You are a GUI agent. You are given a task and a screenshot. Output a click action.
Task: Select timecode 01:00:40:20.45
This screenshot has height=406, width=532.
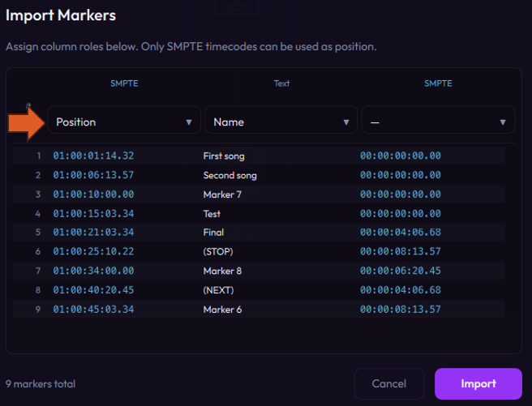click(x=93, y=290)
